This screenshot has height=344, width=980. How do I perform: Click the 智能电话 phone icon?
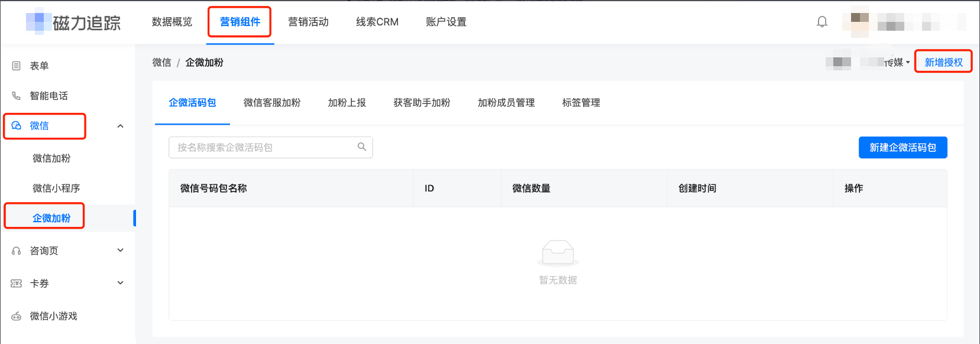pyautogui.click(x=17, y=96)
